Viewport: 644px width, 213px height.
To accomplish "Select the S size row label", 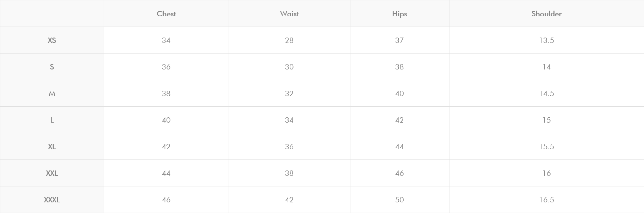I will click(52, 67).
